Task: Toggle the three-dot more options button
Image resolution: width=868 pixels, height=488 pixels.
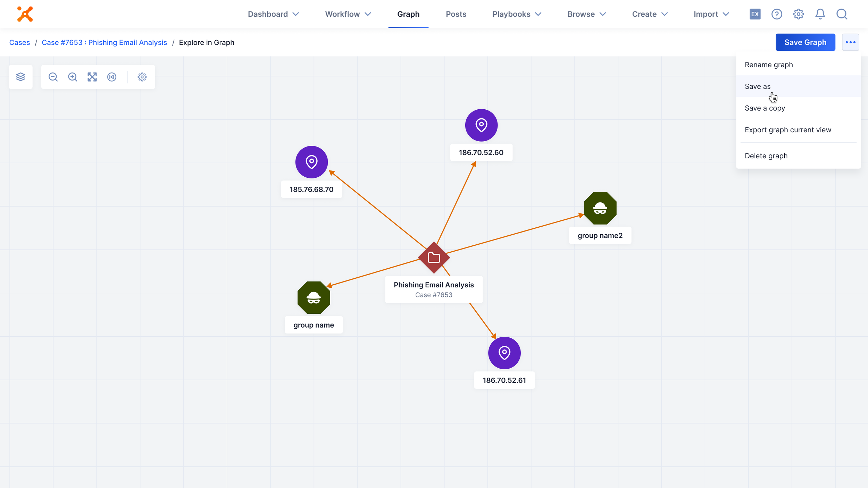Action: click(x=850, y=42)
